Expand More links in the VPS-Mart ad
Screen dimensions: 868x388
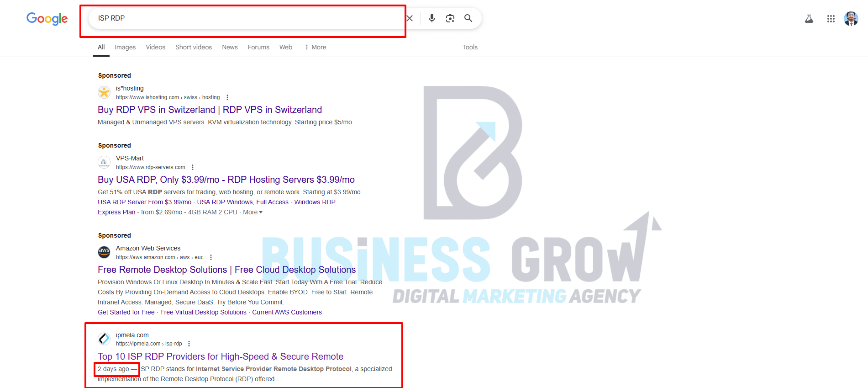point(253,212)
